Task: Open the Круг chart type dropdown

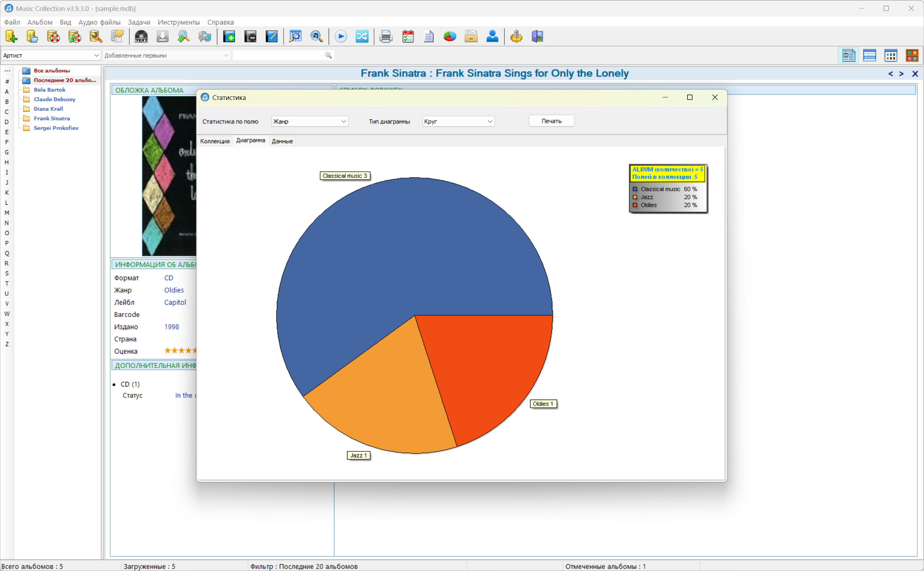Action: (x=490, y=121)
